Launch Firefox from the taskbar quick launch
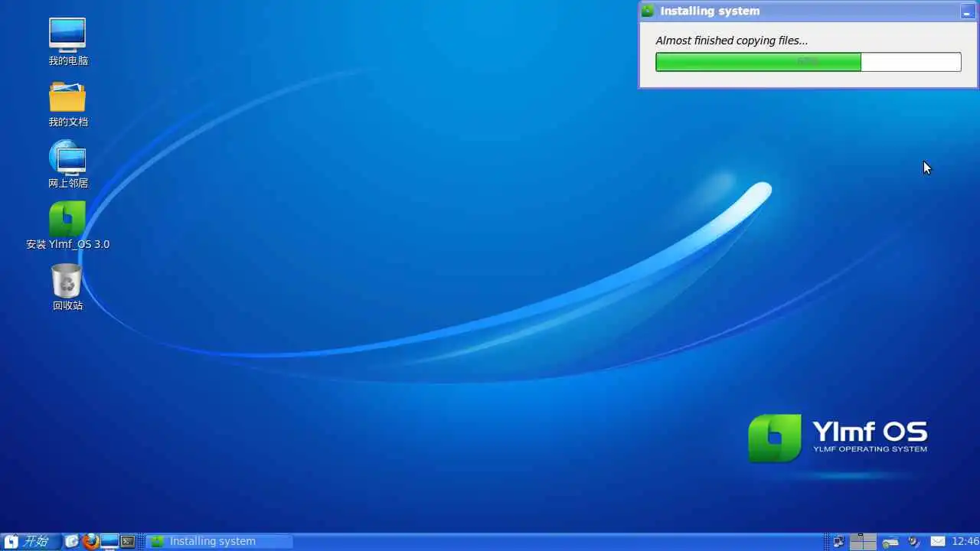 tap(91, 541)
